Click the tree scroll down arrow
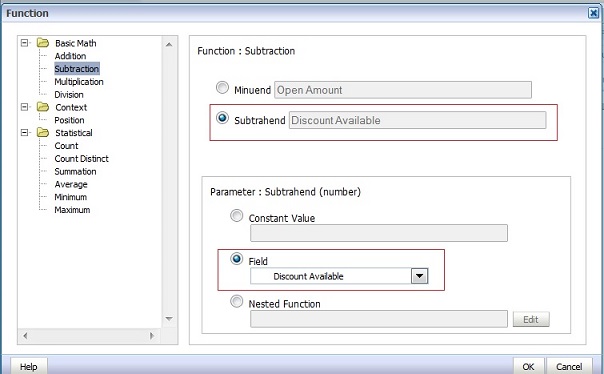The image size is (604, 374). coord(169,319)
